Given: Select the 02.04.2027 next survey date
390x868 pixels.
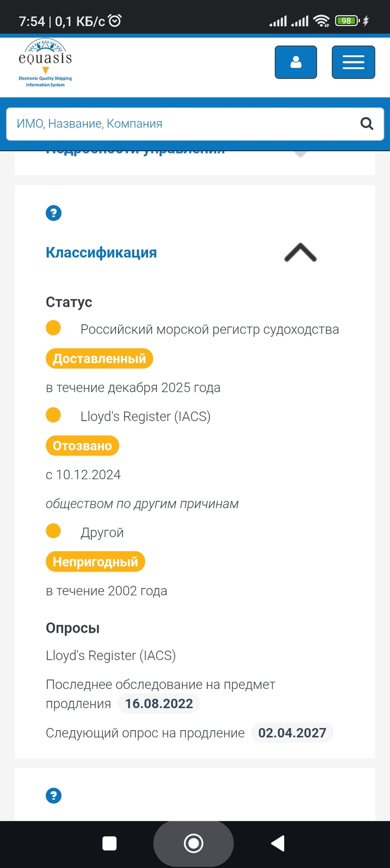Looking at the screenshot, I should (292, 732).
